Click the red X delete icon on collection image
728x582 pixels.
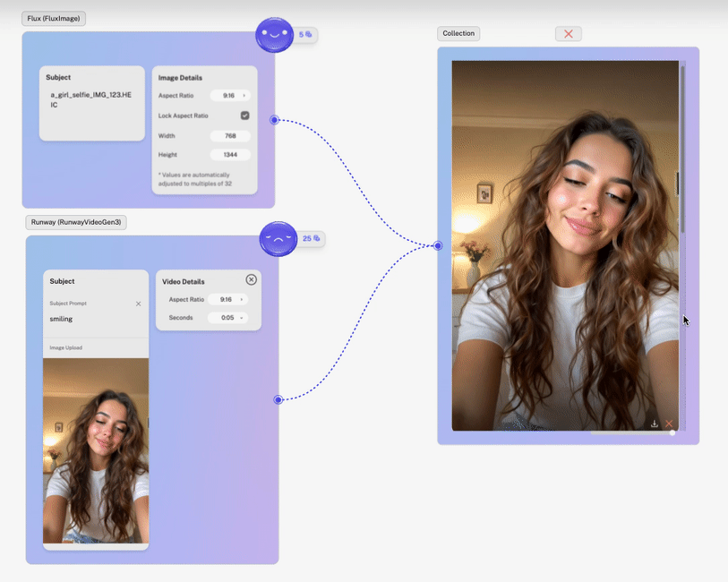click(669, 424)
